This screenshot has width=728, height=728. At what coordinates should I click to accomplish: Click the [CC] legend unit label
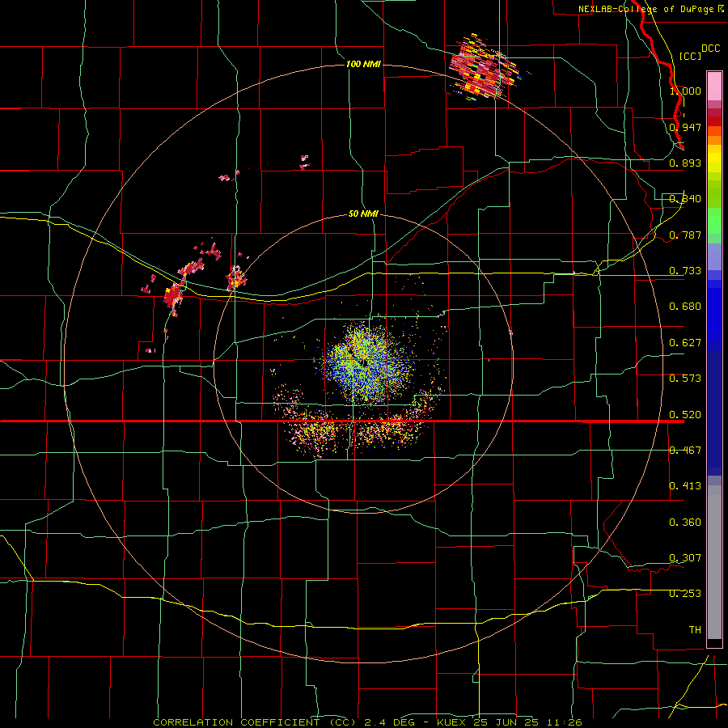[690, 56]
